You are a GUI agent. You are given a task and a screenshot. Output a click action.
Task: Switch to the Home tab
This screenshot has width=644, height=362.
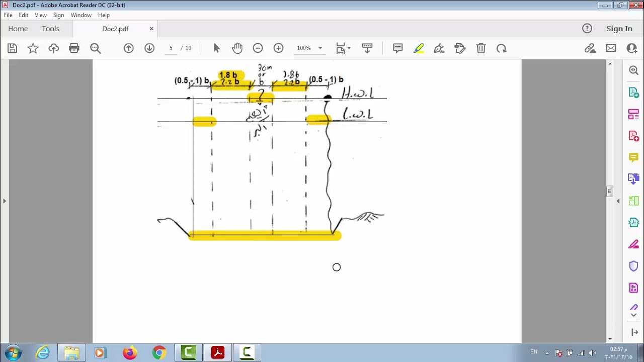(x=18, y=29)
